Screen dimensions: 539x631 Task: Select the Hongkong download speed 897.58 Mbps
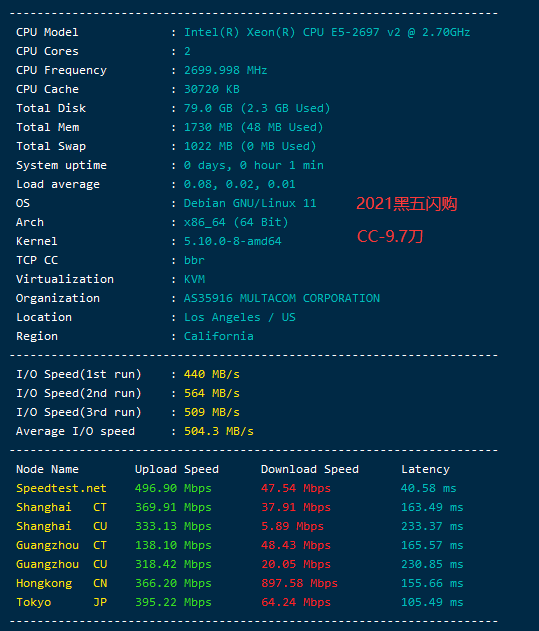click(299, 583)
